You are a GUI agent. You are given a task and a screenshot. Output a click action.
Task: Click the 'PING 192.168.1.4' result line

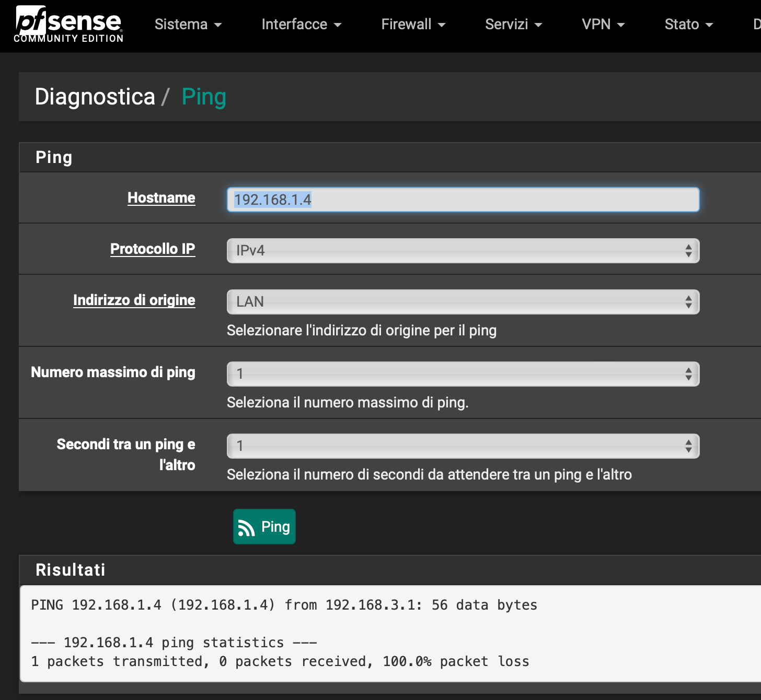click(284, 605)
